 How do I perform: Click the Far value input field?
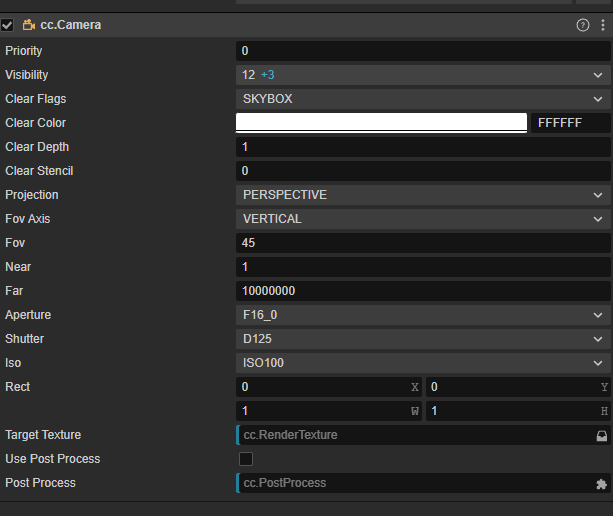(423, 291)
